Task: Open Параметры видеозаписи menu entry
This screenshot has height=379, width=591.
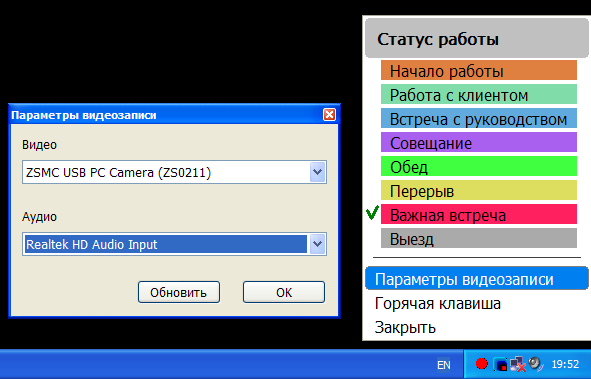Action: [477, 279]
